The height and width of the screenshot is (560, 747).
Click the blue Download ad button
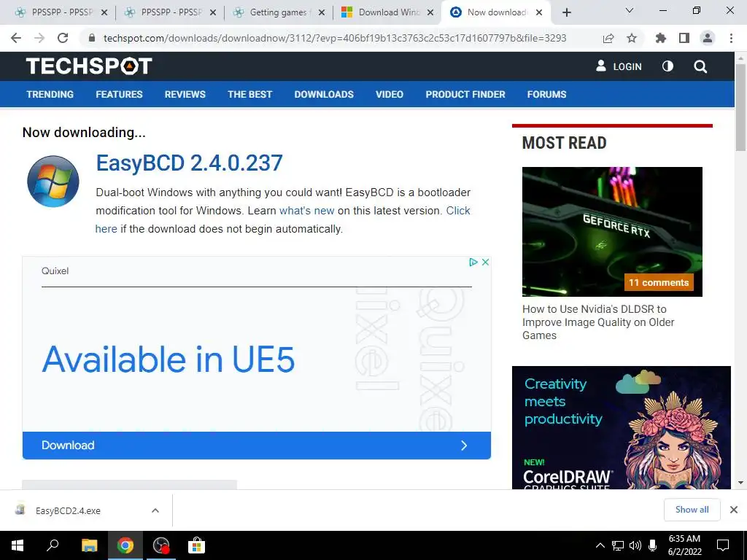(256, 446)
